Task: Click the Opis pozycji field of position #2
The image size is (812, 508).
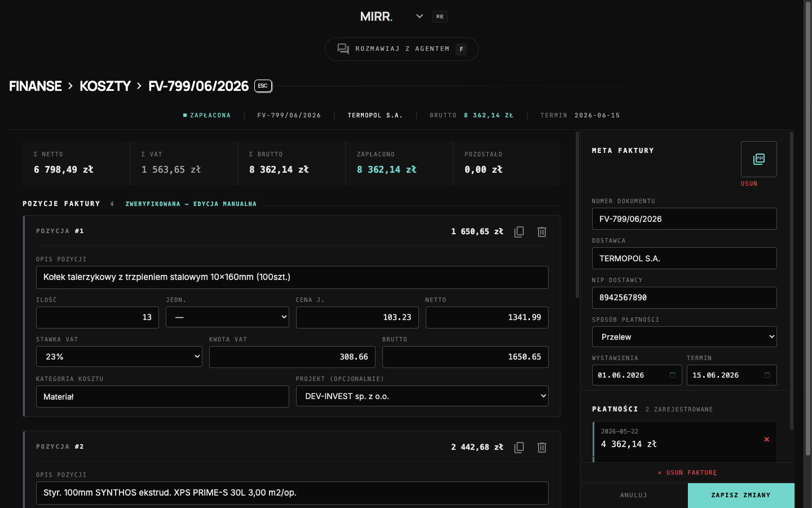Action: 292,493
